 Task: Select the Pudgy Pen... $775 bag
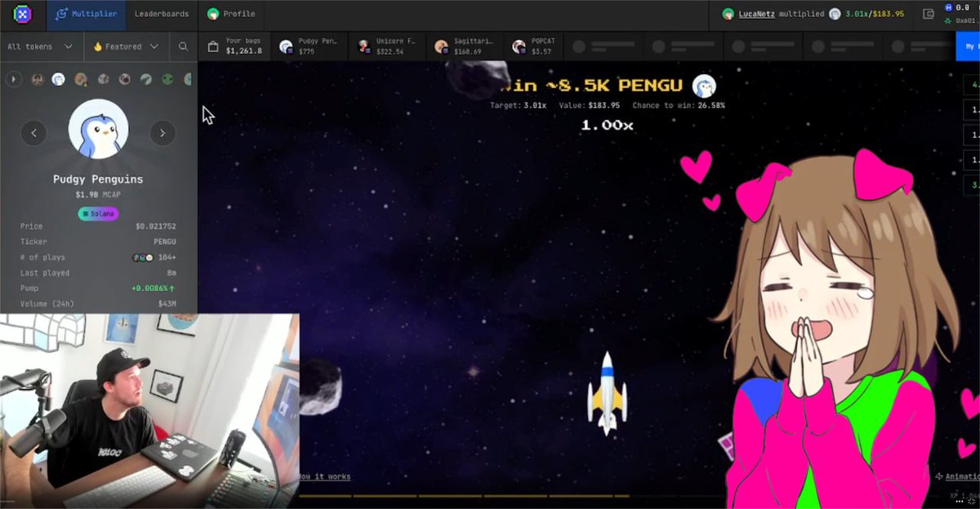coord(308,47)
